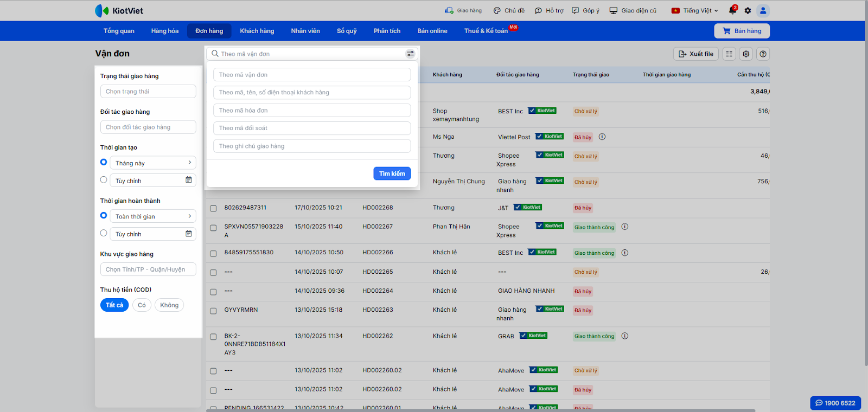Tick checkbox for order 802629487311
The image size is (868, 412).
tap(213, 208)
